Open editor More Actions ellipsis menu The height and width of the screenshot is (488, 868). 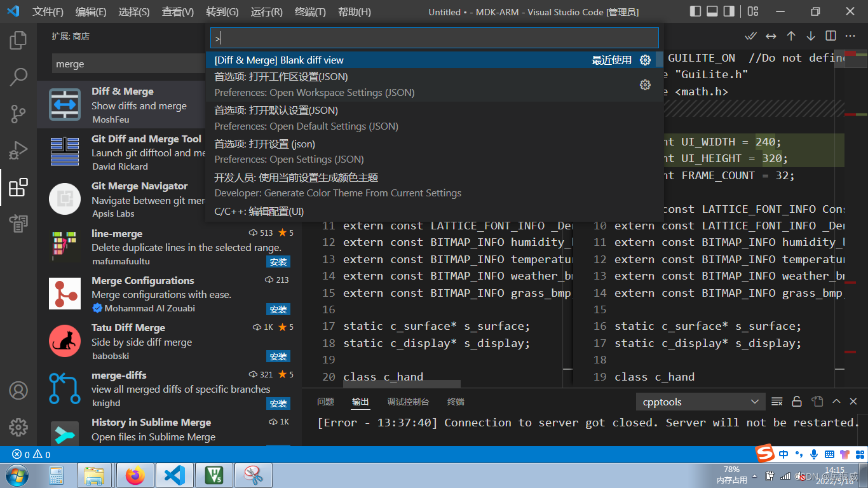coord(850,36)
